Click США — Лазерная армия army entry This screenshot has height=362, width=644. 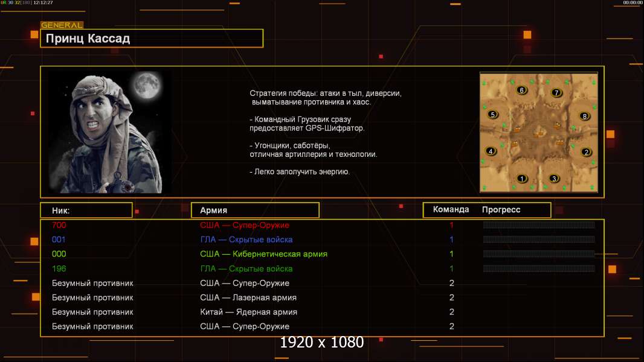tap(248, 297)
